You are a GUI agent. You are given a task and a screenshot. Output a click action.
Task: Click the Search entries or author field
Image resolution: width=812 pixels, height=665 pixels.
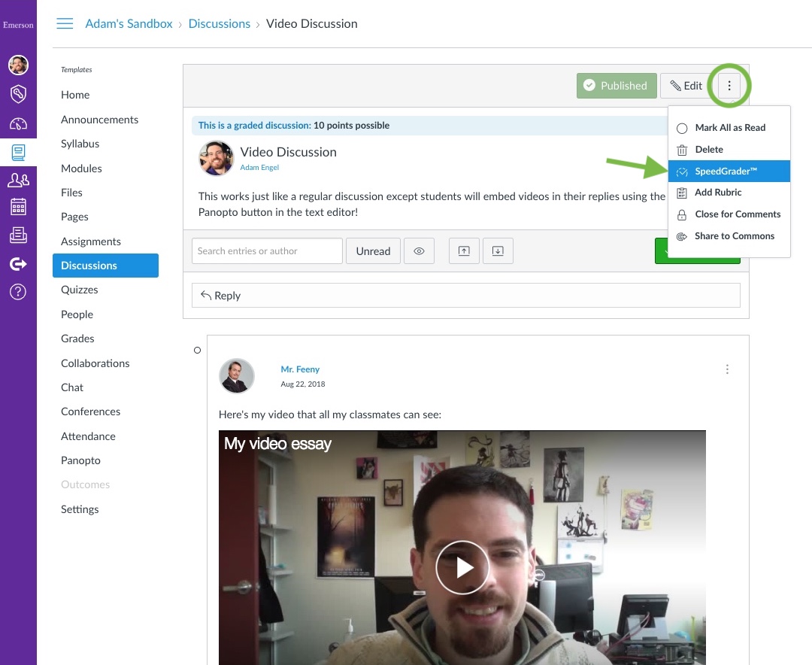(267, 251)
